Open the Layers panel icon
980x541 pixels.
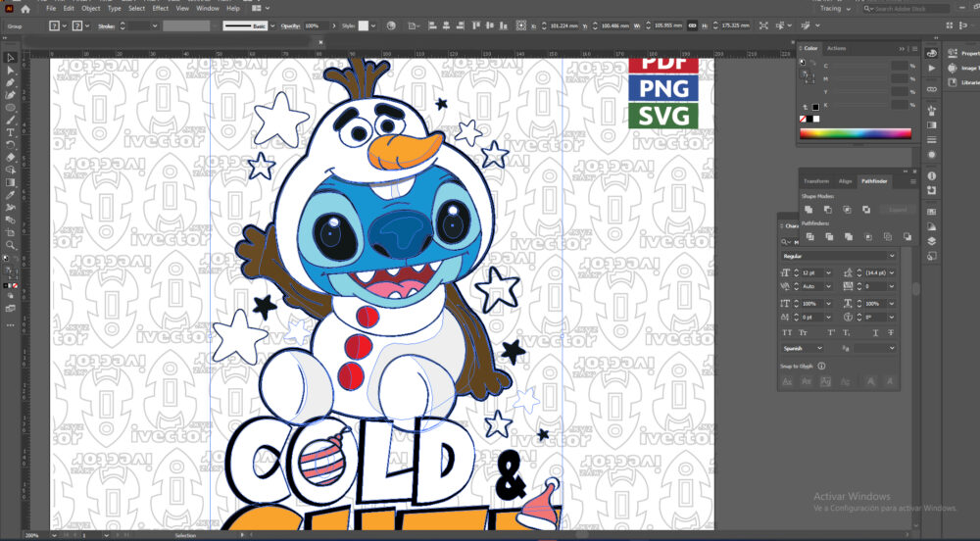coord(932,241)
